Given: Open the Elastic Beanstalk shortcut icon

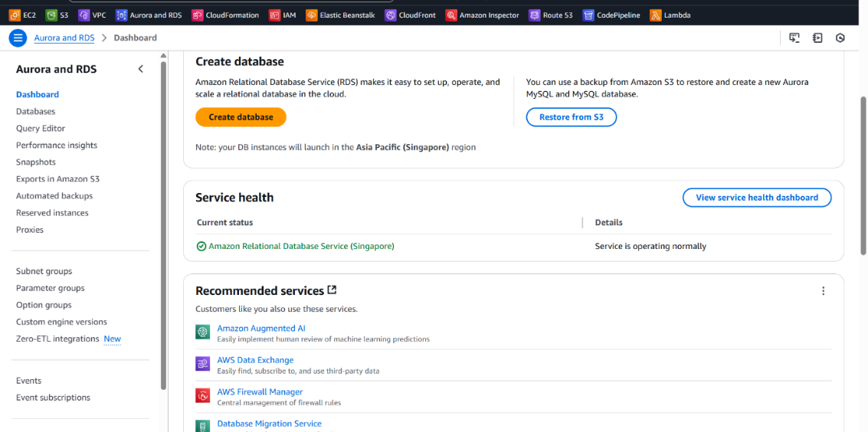Looking at the screenshot, I should pos(311,15).
